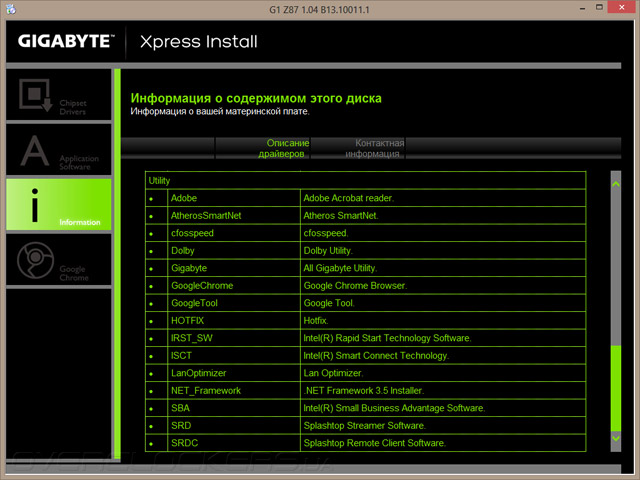Click the GIGABYTE logo
Image resolution: width=640 pixels, height=480 pixels.
66,41
